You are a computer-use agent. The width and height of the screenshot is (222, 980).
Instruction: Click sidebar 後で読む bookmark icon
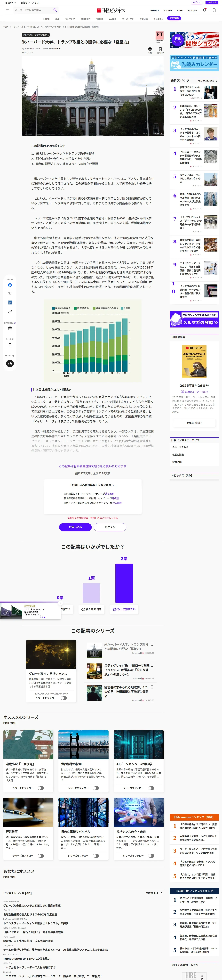[x=10, y=345]
